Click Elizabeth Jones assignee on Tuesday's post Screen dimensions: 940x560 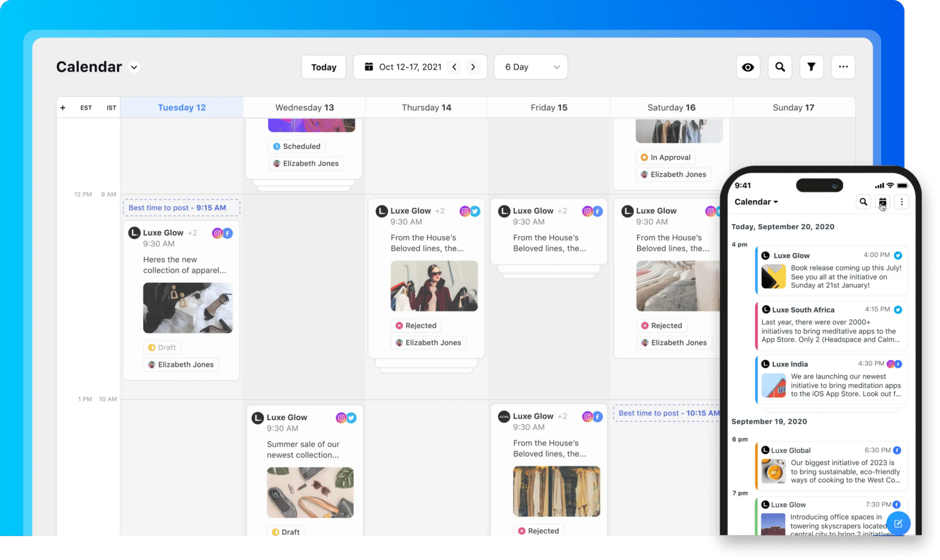(181, 365)
